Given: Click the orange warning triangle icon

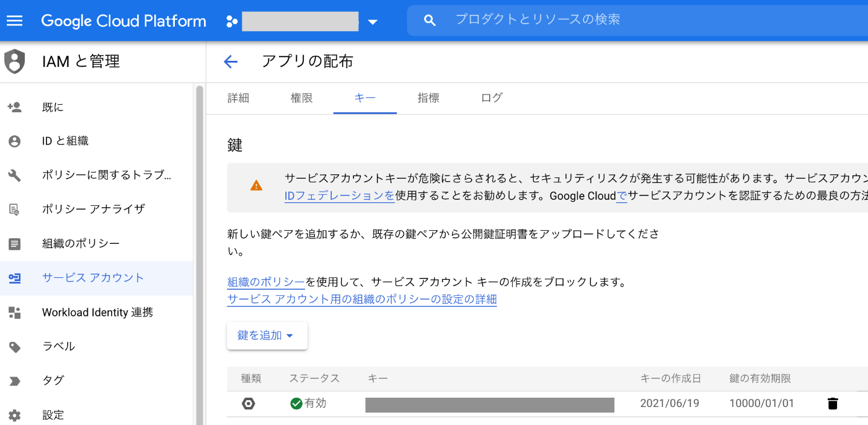Looking at the screenshot, I should point(256,185).
